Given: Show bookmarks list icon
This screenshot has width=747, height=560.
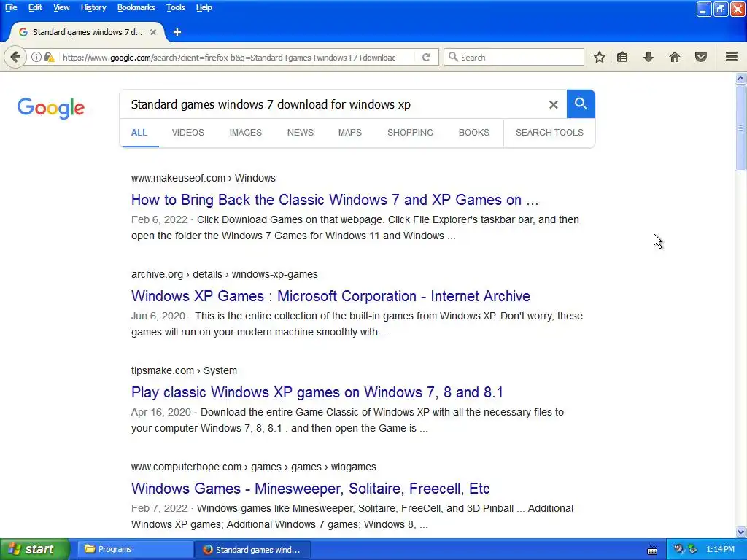Looking at the screenshot, I should click(x=622, y=57).
